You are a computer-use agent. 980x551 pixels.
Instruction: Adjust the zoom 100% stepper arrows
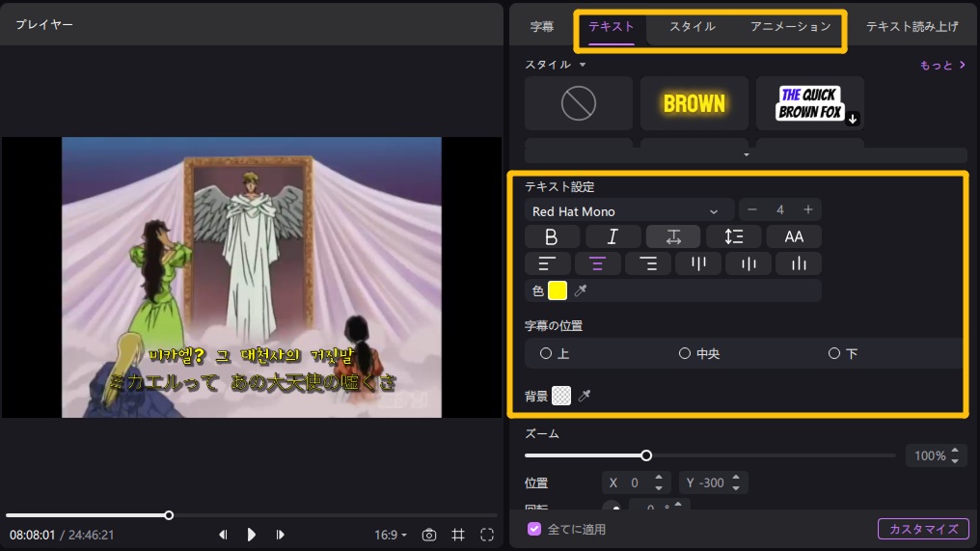pyautogui.click(x=955, y=455)
